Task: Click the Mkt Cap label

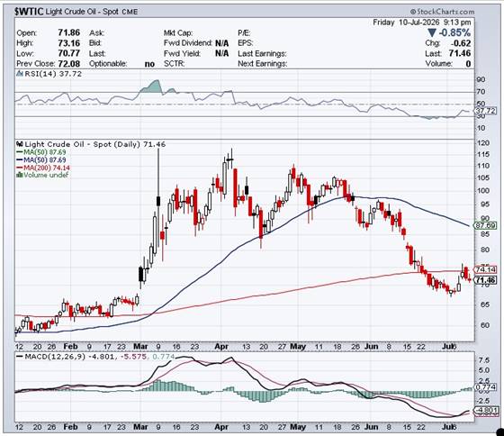Action: 178,32
